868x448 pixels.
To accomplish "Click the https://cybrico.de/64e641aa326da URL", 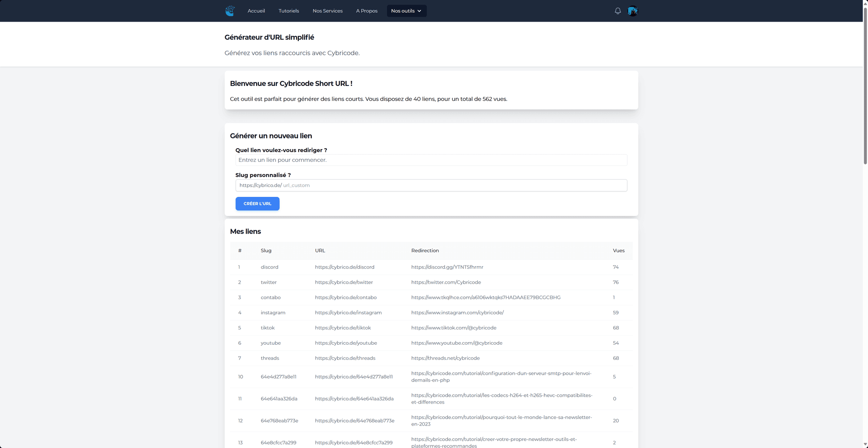I will [x=354, y=399].
